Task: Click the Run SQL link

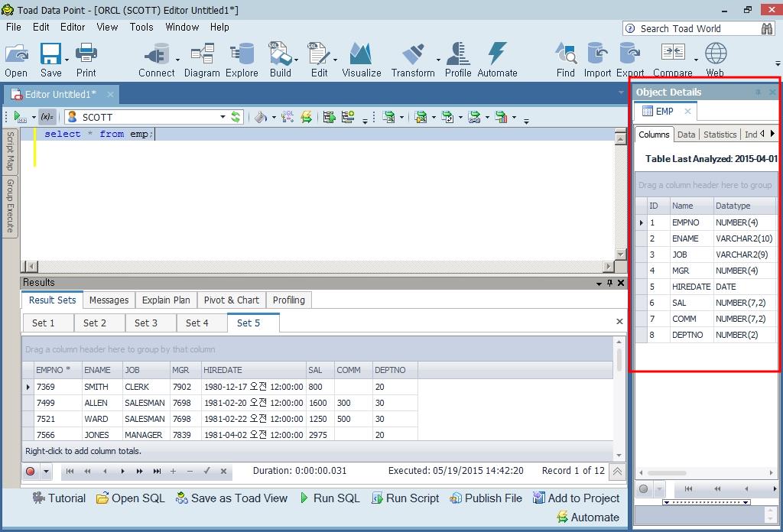Action: click(x=329, y=498)
